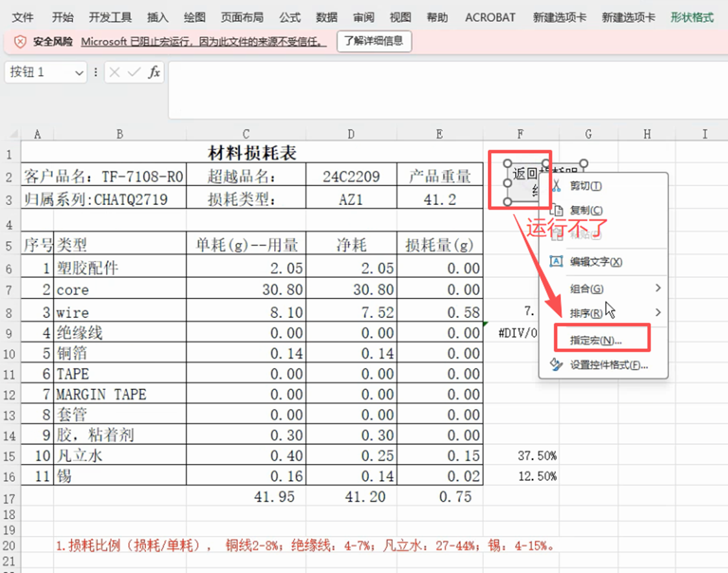Select the 产品重量 header cell
The height and width of the screenshot is (573, 728).
pyautogui.click(x=440, y=176)
